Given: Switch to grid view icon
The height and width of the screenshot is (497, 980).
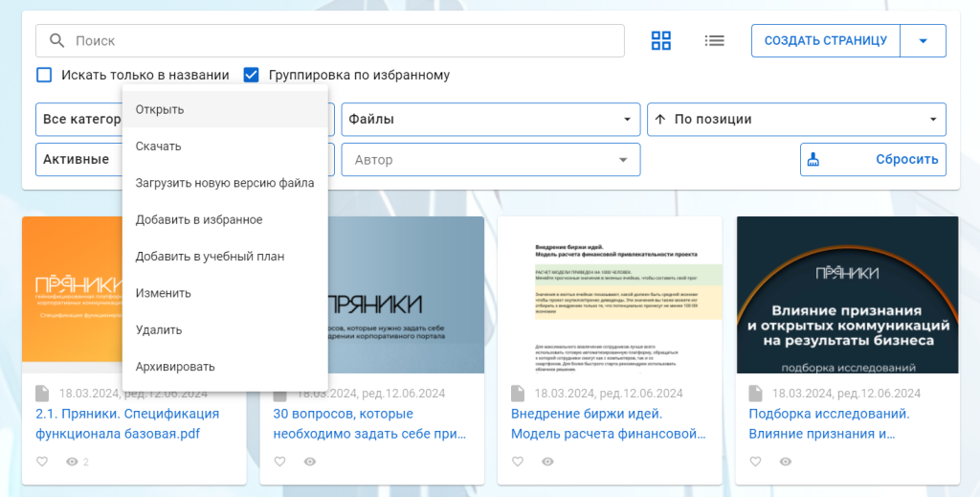Looking at the screenshot, I should point(660,40).
